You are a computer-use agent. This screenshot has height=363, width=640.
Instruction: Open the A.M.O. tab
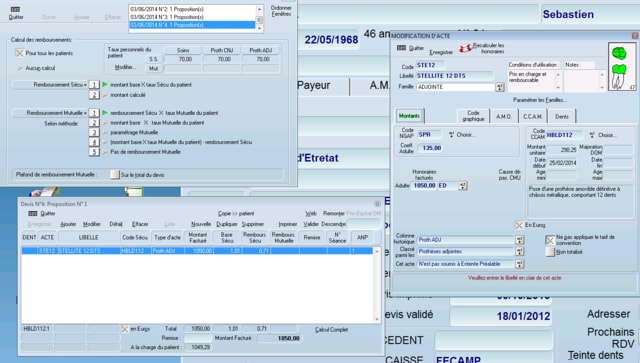coord(504,116)
